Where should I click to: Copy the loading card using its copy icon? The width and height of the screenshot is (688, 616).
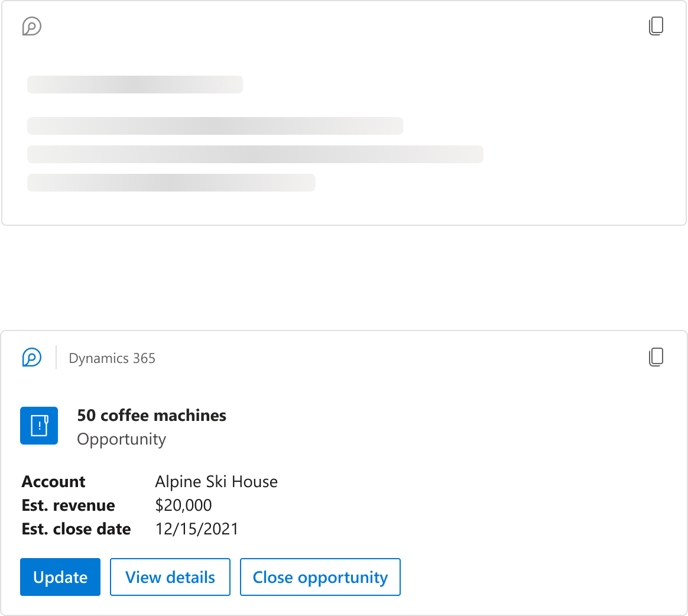tap(656, 26)
